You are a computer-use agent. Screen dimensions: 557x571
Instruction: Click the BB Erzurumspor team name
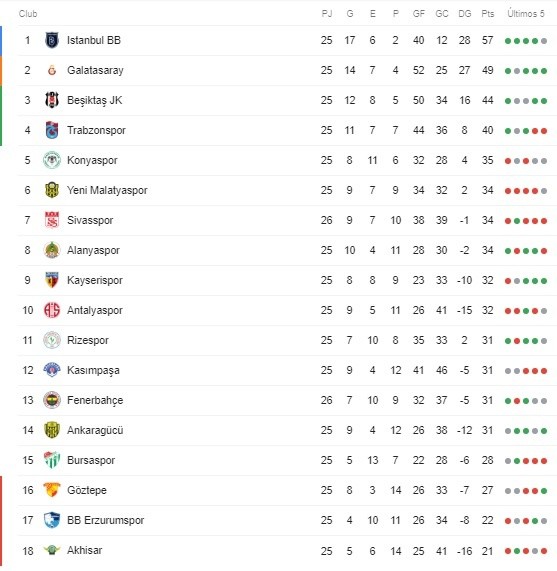point(106,520)
